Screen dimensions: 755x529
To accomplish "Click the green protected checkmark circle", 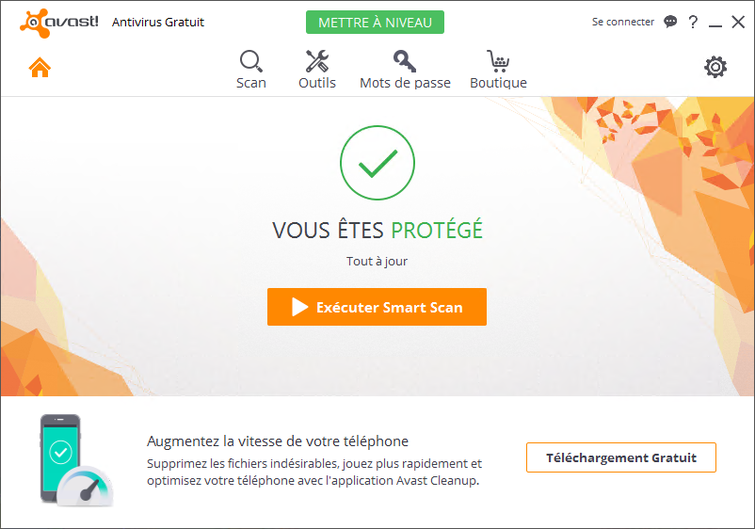I will click(x=377, y=163).
